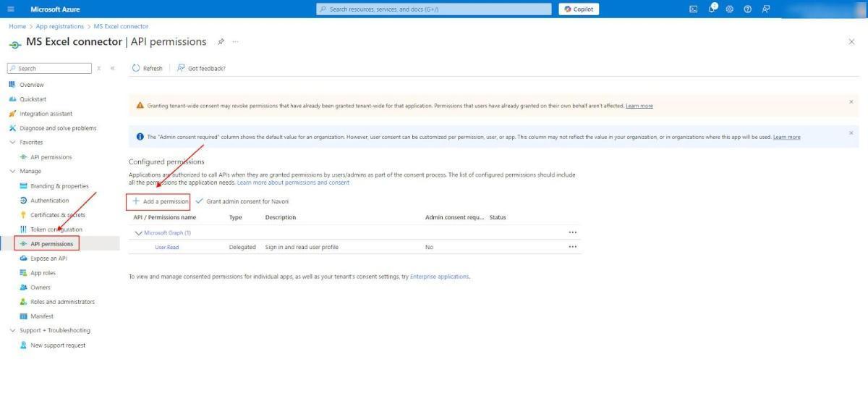
Task: Click Learn more in the blue info banner
Action: pyautogui.click(x=787, y=137)
